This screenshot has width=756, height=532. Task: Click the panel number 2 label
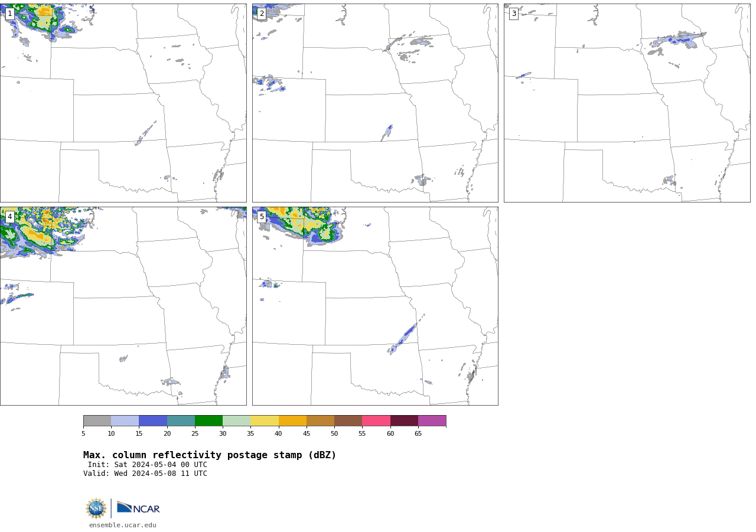(x=262, y=14)
